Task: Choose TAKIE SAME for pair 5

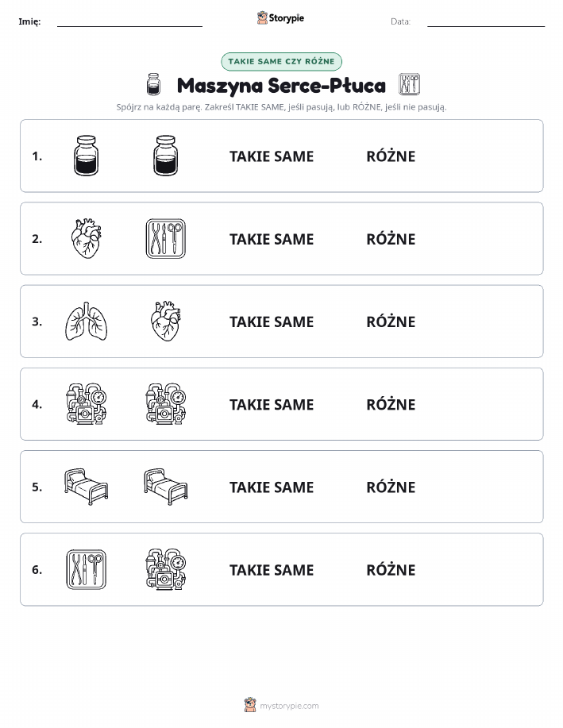Action: pos(272,487)
